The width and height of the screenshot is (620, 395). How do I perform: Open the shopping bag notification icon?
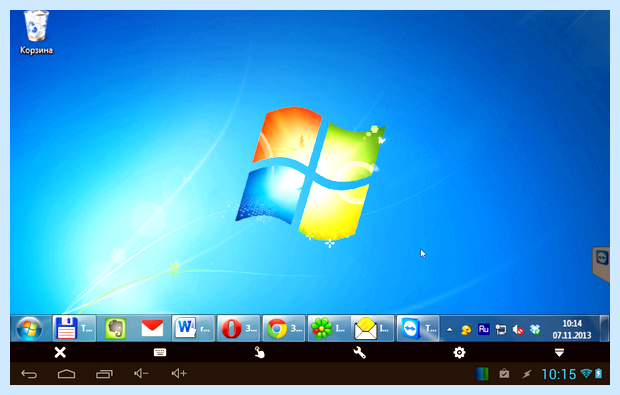504,374
